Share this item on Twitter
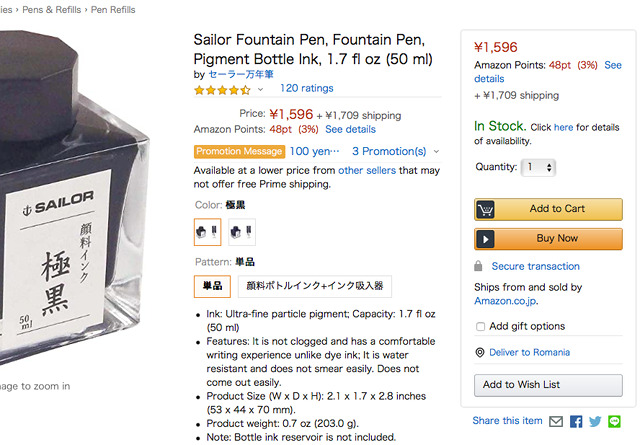This screenshot has height=445, width=640. (x=595, y=422)
